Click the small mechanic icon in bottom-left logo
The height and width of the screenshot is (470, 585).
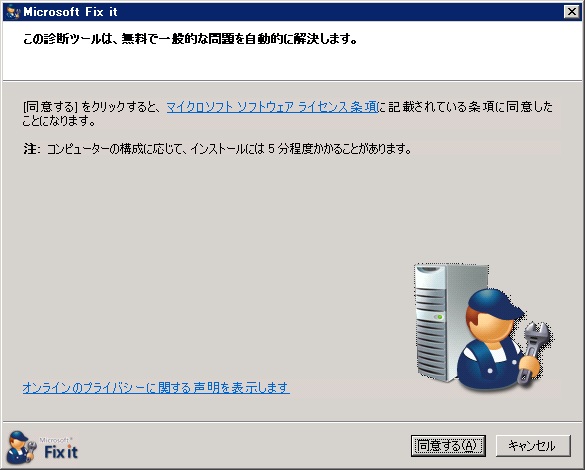(x=21, y=447)
